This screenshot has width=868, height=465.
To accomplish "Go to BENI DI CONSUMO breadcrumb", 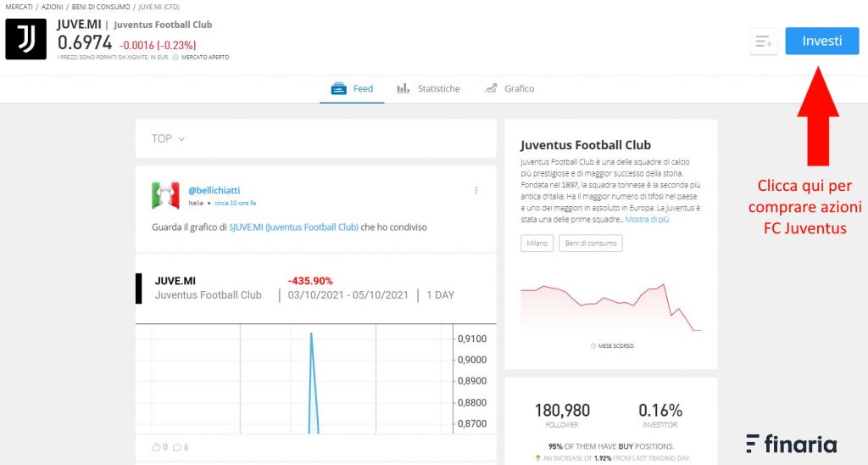I will (101, 7).
